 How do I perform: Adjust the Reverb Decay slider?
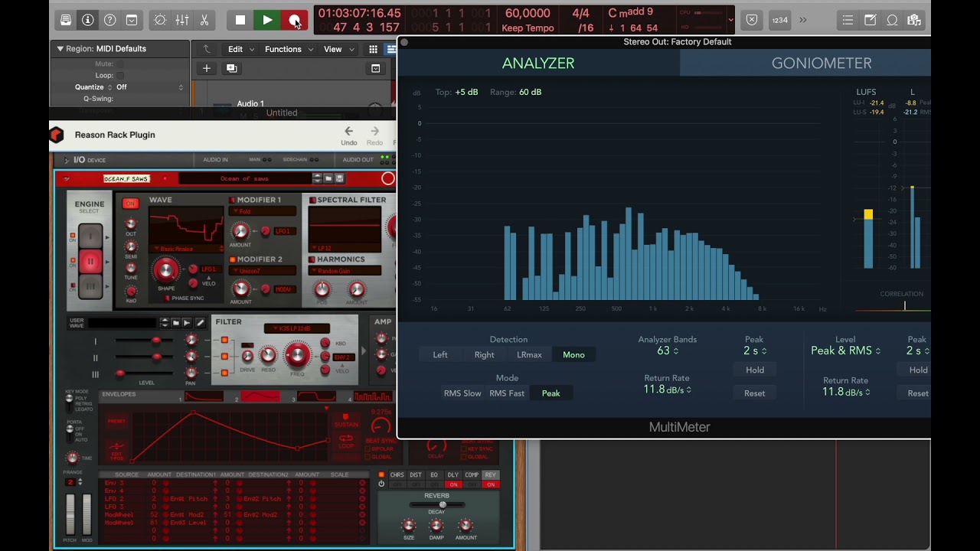(x=436, y=505)
